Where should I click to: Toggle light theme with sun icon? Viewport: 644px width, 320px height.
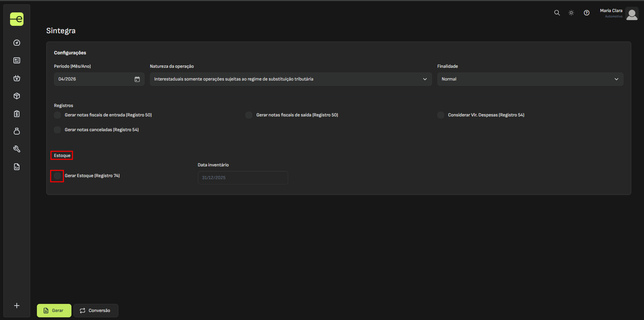click(571, 13)
